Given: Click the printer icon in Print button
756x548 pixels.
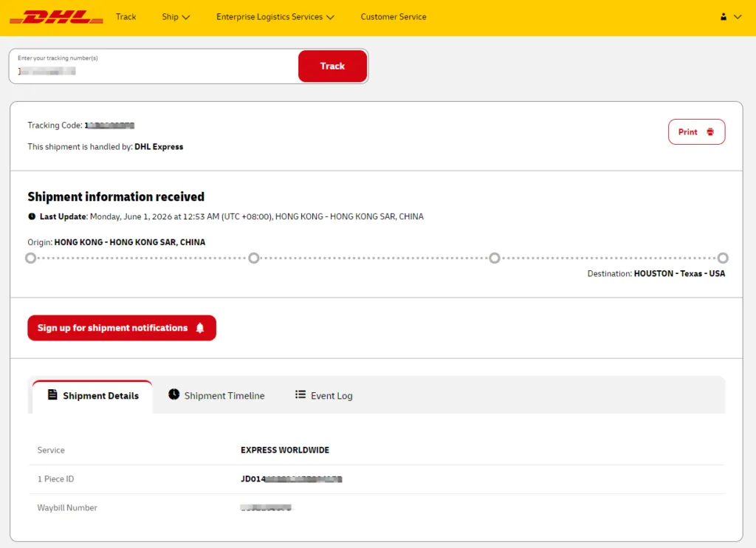Looking at the screenshot, I should [710, 131].
